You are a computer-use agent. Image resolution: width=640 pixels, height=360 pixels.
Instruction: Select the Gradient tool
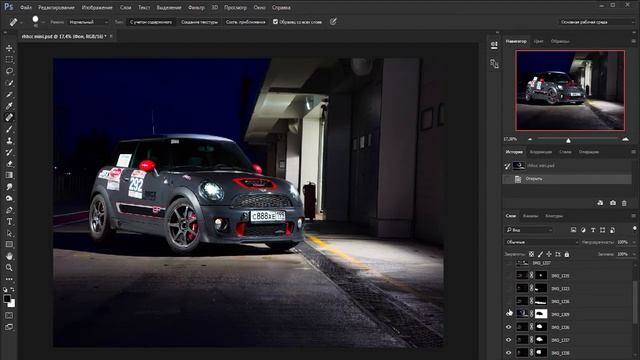click(x=9, y=175)
